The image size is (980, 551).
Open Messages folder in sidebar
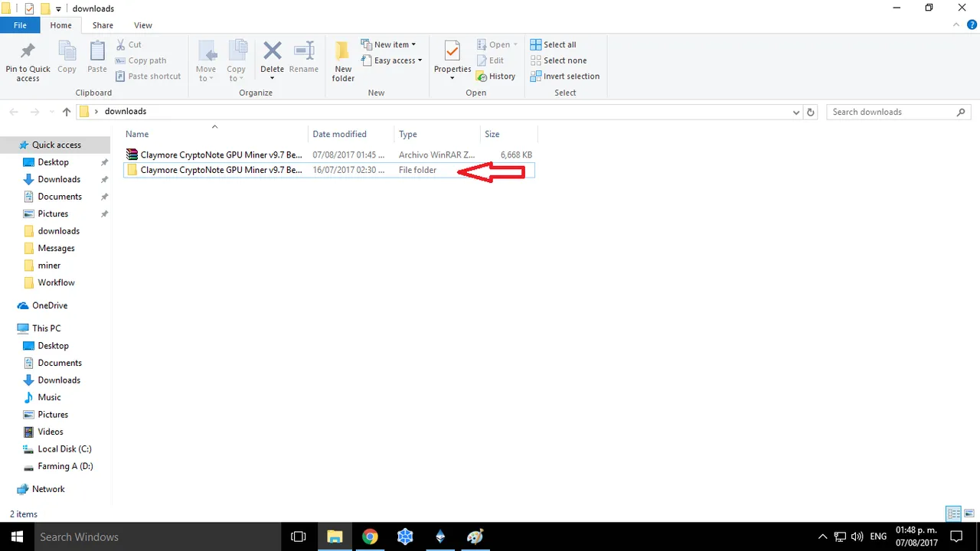pos(56,248)
